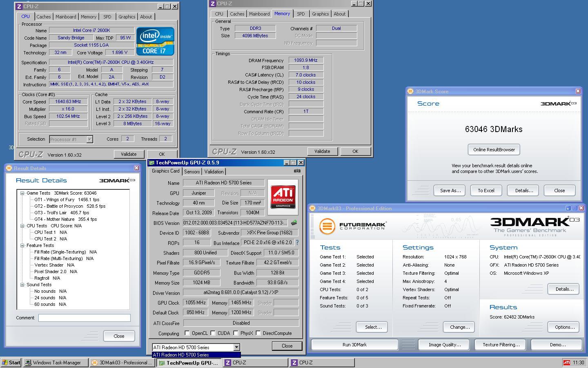The width and height of the screenshot is (588, 368).
Task: Enable the PhysX checkbox
Action: [236, 333]
